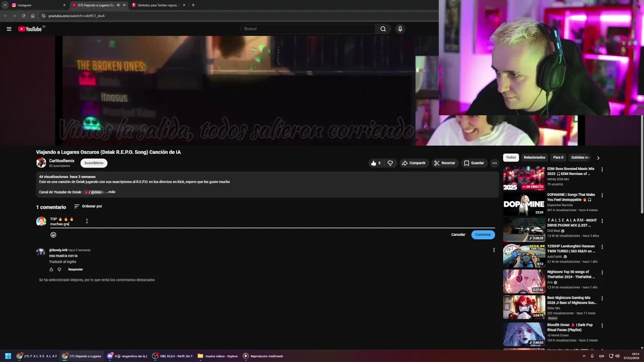Open options for Bloodlit Omen video
644x362 pixels.
pyautogui.click(x=602, y=325)
